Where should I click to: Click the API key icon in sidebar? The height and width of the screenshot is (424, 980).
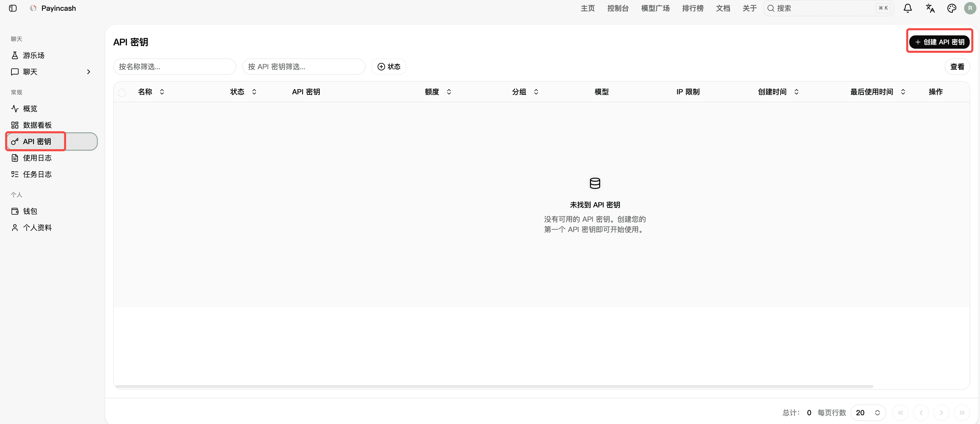(15, 142)
